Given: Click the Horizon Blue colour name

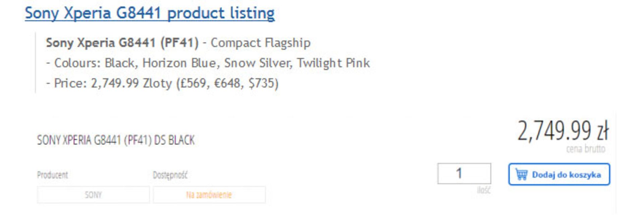Looking at the screenshot, I should [179, 63].
